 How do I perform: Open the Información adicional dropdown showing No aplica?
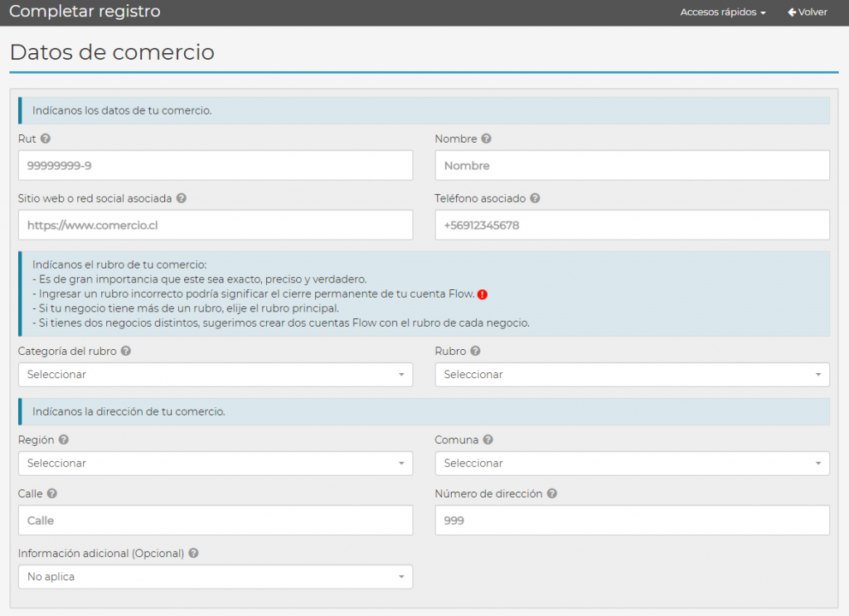[x=216, y=576]
